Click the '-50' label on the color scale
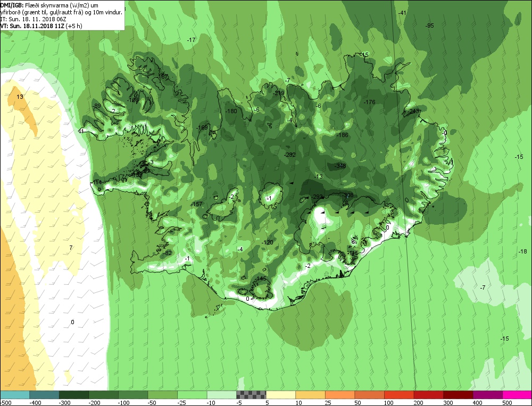Viewport: 532px width, 406px height. coord(152,403)
